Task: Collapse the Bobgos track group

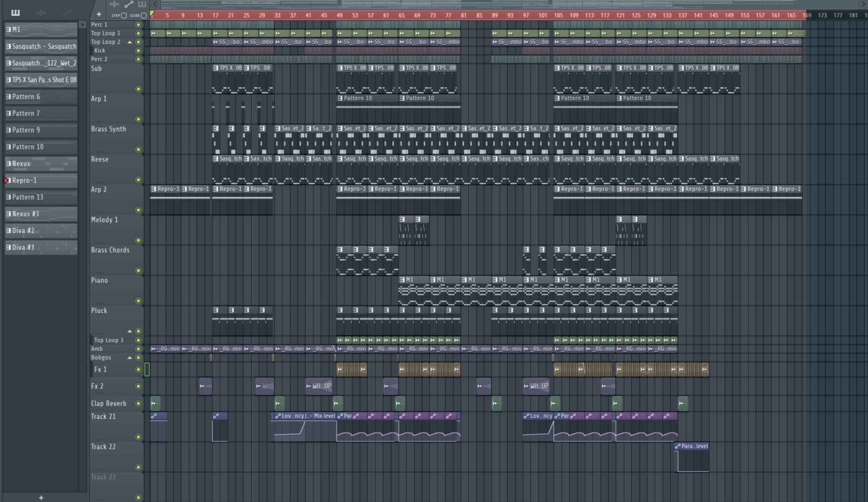Action: click(130, 357)
